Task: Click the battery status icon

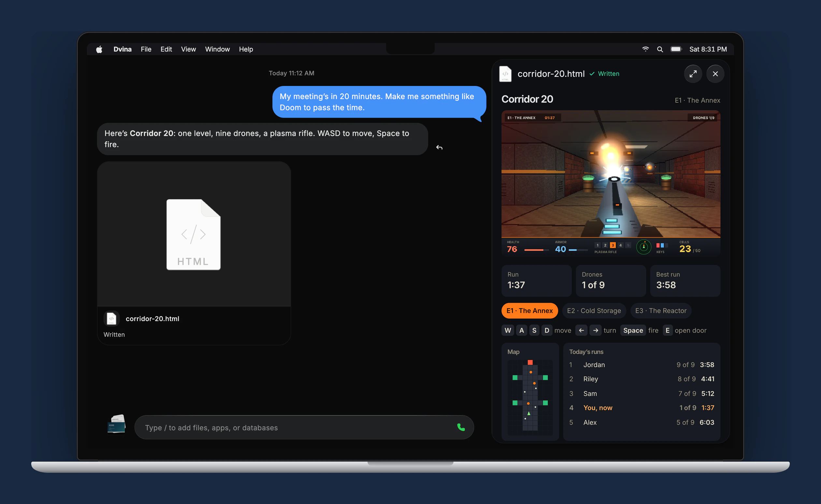Action: click(x=676, y=49)
